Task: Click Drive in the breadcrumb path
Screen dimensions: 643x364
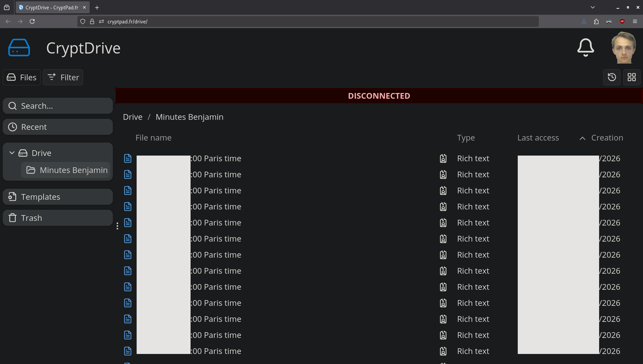Action: tap(133, 117)
